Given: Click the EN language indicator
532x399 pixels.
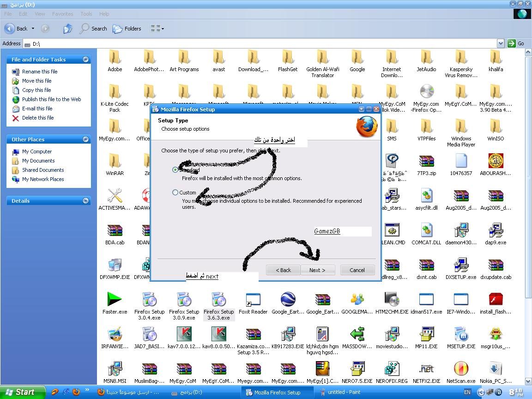Looking at the screenshot, I should click(x=467, y=392).
